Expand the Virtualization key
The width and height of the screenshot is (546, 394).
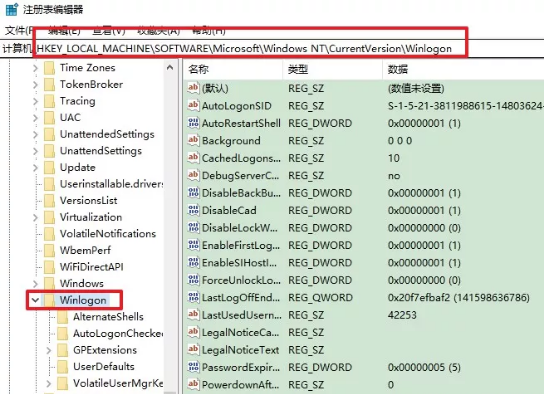35,217
